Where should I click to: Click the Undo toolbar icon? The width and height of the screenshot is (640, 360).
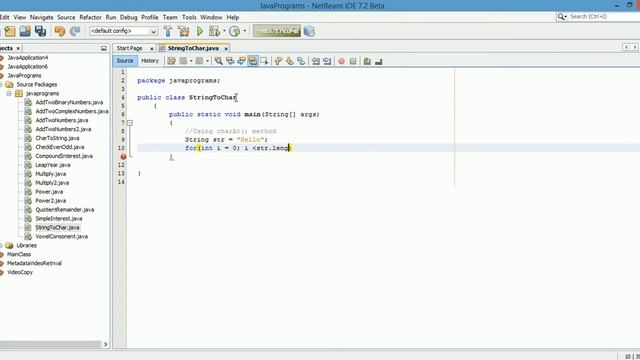pyautogui.click(x=60, y=31)
